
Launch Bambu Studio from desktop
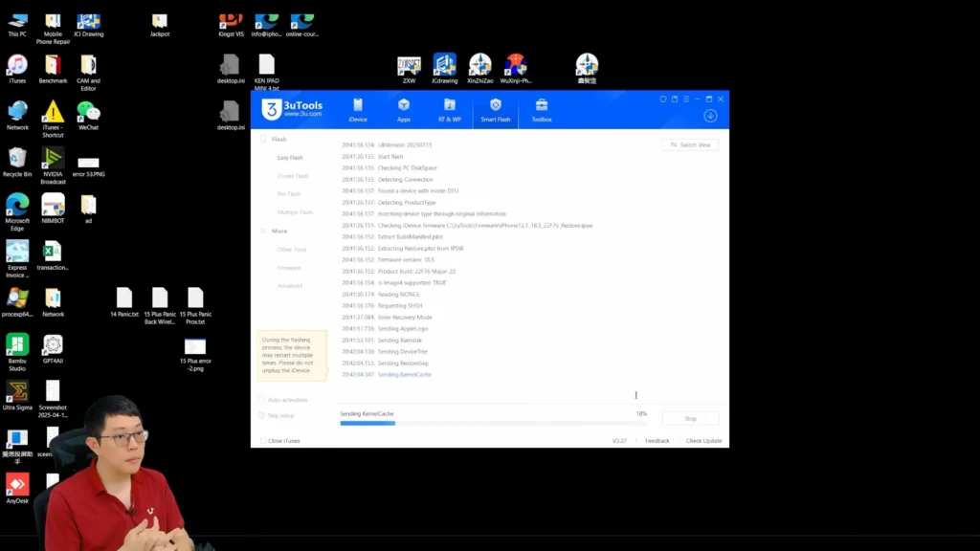point(17,353)
